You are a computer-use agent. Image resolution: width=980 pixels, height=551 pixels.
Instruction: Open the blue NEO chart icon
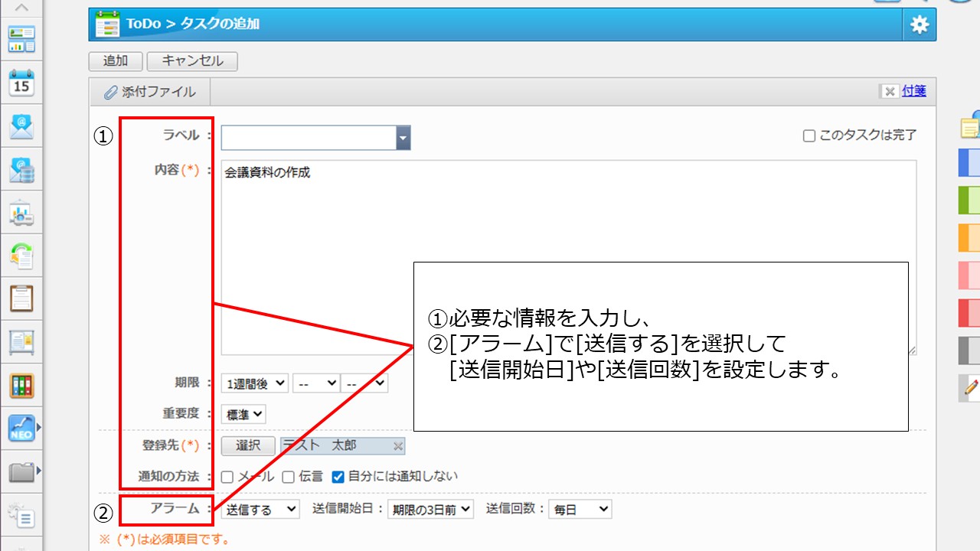coord(21,429)
